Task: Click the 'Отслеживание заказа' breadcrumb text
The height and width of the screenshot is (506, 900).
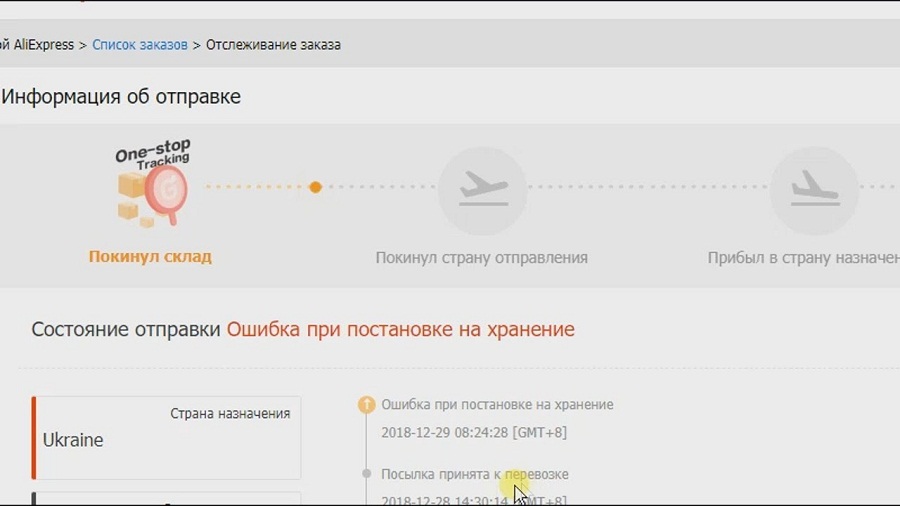Action: tap(273, 45)
